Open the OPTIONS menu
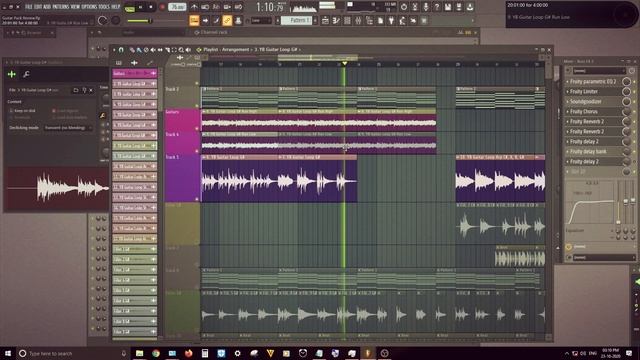Screen dimensions: 640x360 90,7
